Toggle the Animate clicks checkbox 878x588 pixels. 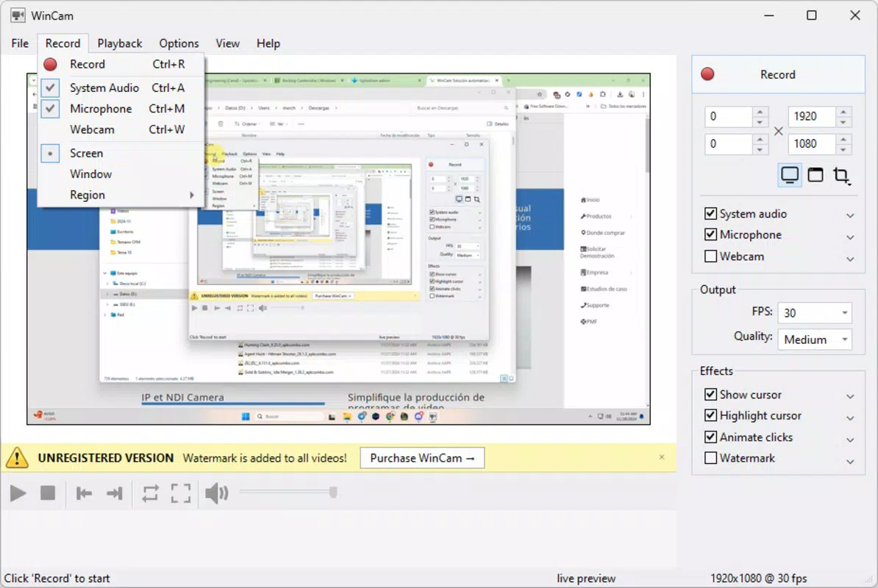click(710, 437)
